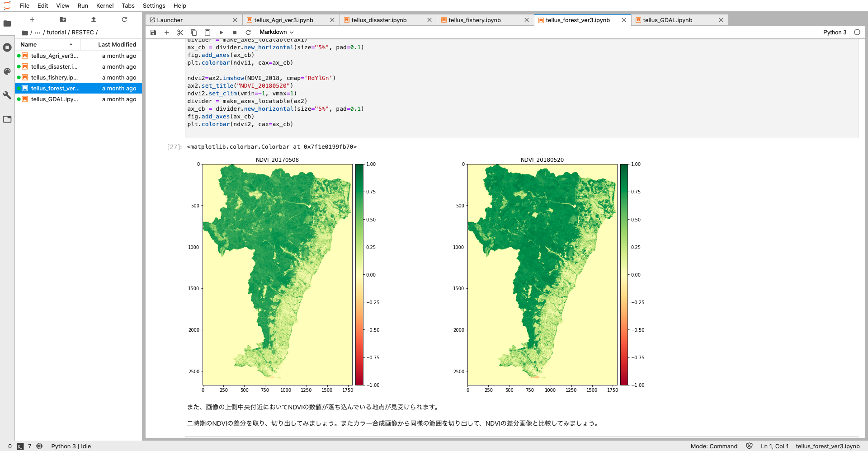The image size is (868, 451).
Task: Select tellus_forest_ver file in browser
Action: coord(79,88)
